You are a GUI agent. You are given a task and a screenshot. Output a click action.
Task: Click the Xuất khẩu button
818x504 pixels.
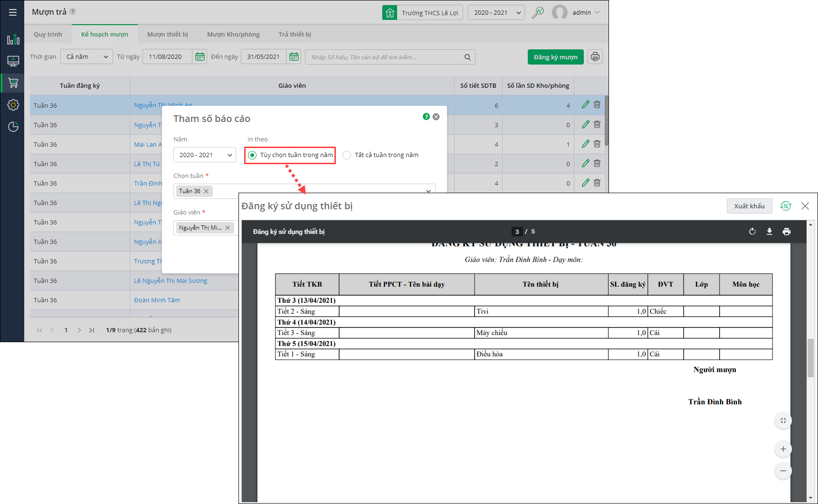(x=749, y=206)
